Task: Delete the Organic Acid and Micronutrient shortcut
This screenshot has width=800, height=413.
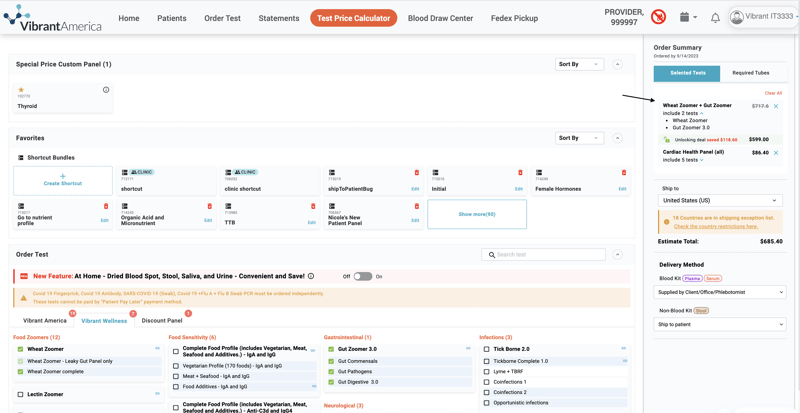Action: pos(210,206)
